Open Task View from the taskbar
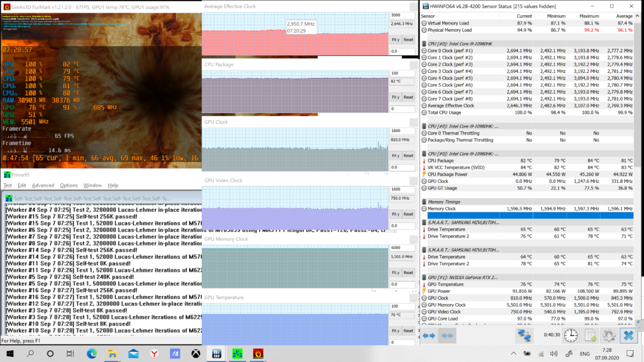Image resolution: width=644 pixels, height=362 pixels. [70, 353]
